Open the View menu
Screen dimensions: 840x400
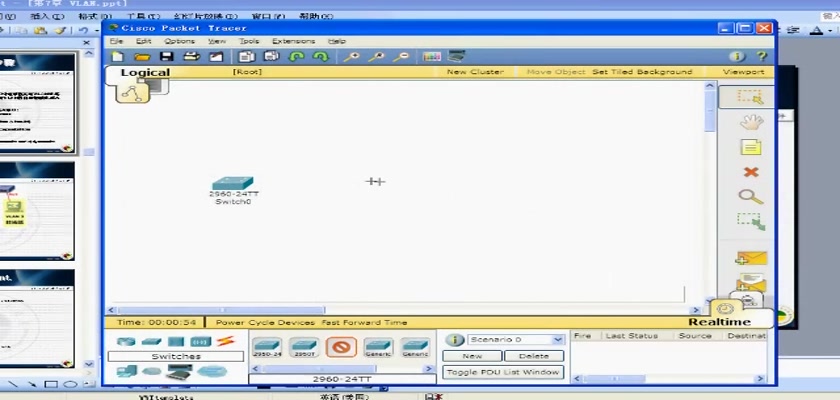coord(217,41)
